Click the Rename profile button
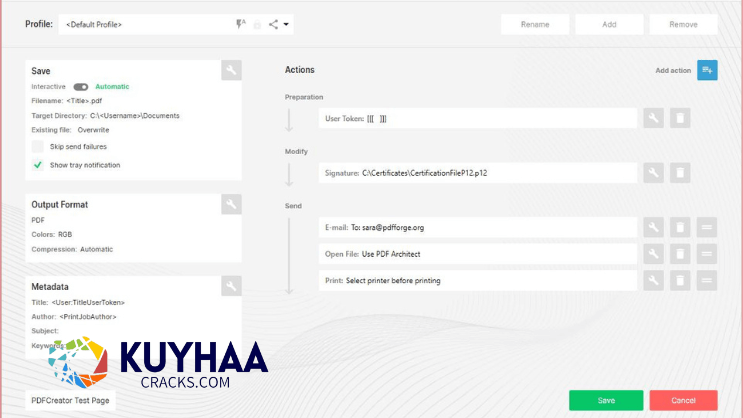This screenshot has height=418, width=743. tap(535, 24)
